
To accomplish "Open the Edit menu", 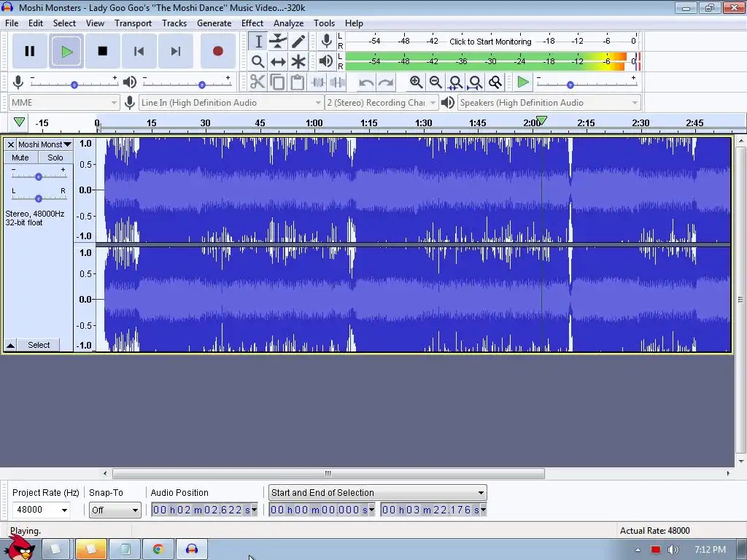I will tap(36, 23).
